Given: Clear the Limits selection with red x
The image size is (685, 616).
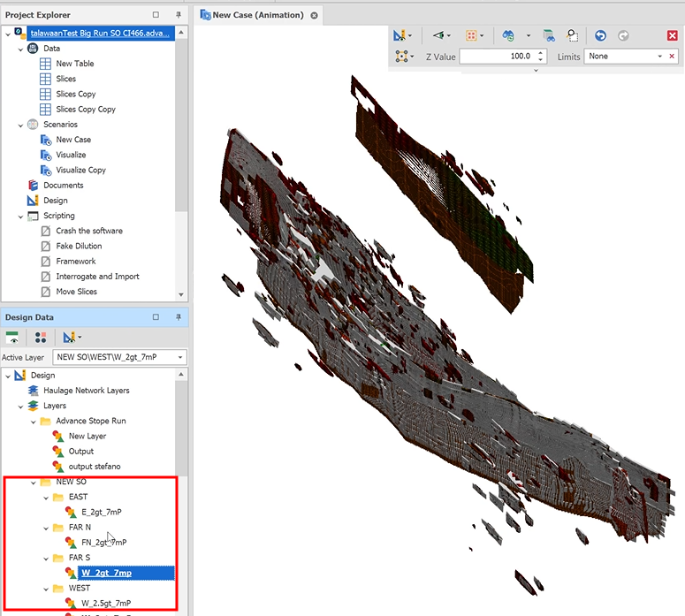Looking at the screenshot, I should 672,57.
